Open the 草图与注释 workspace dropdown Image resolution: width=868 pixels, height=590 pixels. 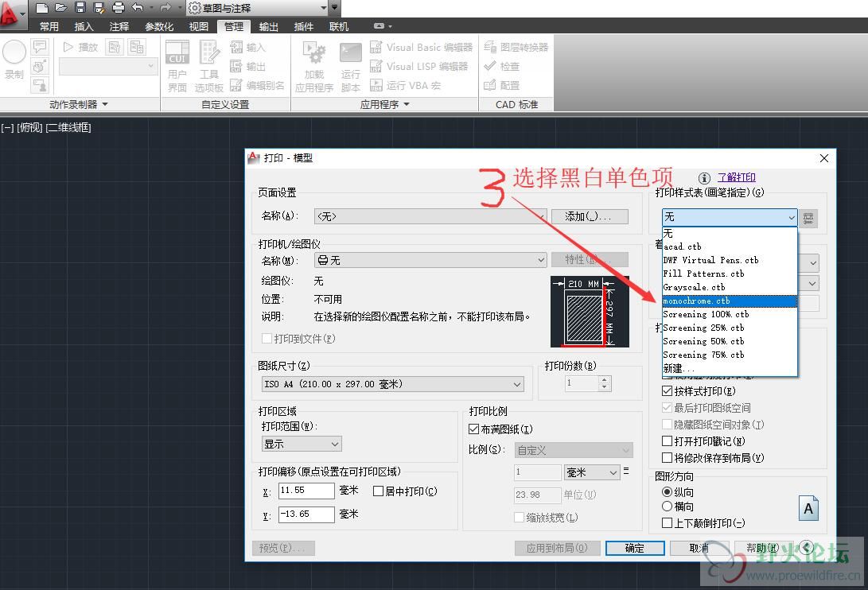click(323, 8)
